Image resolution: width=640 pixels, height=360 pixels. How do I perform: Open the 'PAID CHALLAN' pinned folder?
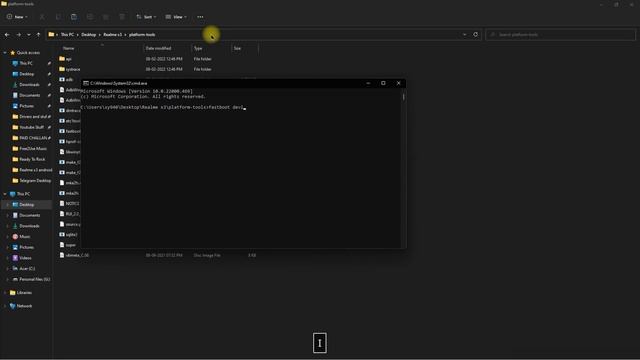click(x=33, y=138)
